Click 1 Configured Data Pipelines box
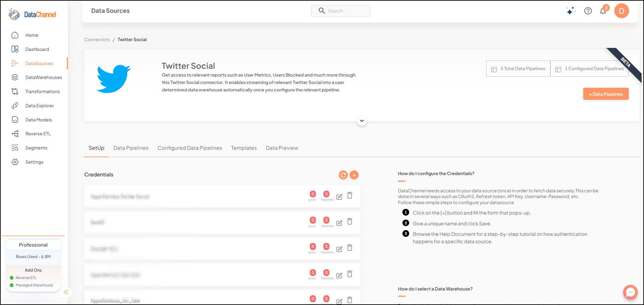 point(590,68)
